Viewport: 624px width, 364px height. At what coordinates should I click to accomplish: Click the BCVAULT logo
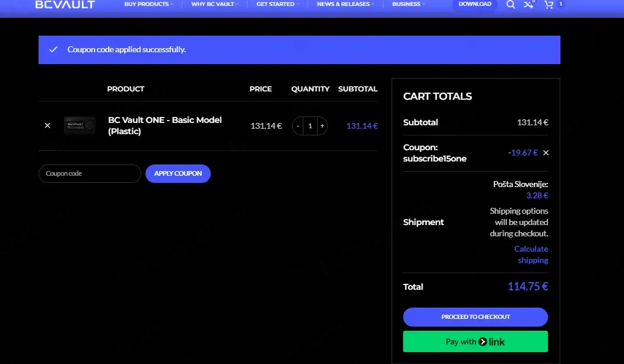tap(65, 4)
